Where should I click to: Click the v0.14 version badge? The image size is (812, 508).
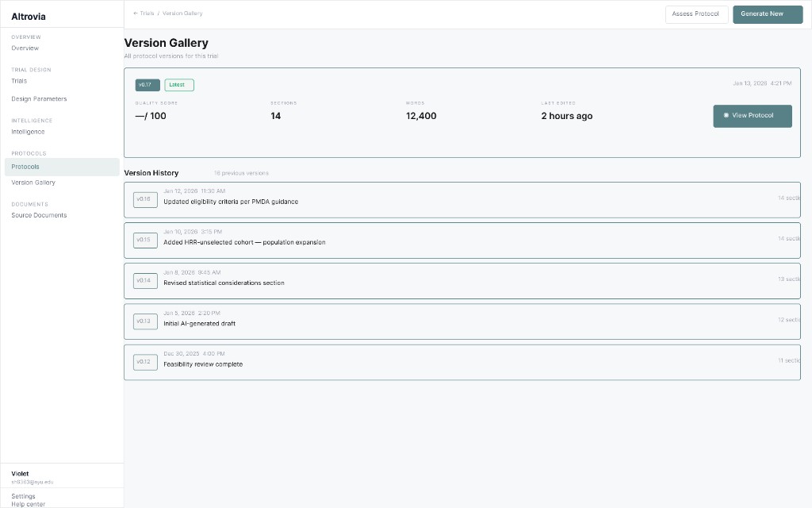pos(144,280)
